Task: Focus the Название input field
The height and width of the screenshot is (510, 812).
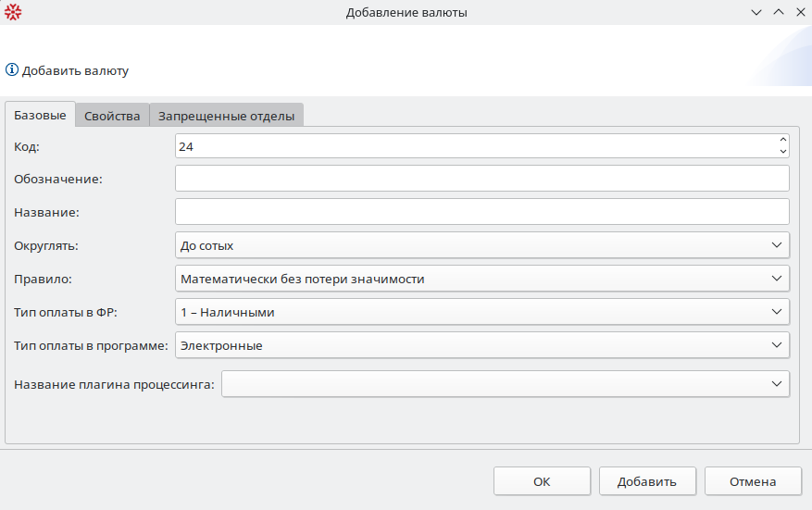Action: (481, 212)
